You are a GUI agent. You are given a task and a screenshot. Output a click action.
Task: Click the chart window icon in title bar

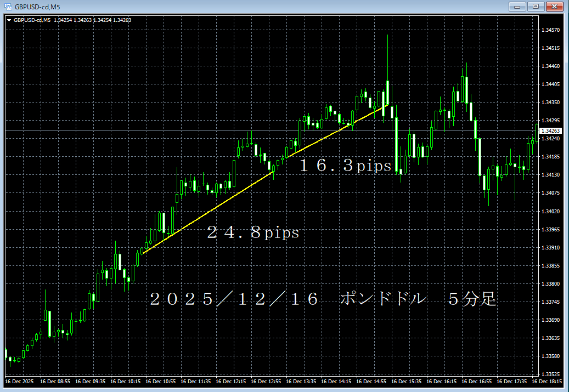click(x=8, y=7)
